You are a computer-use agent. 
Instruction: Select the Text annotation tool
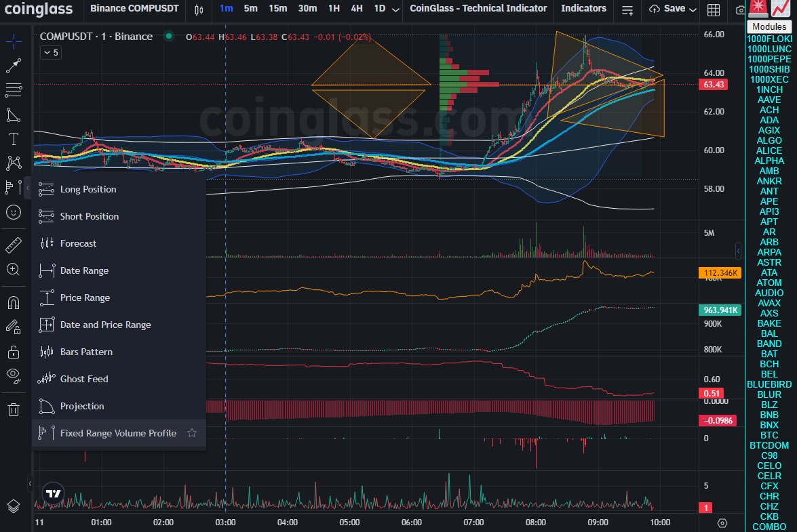click(x=14, y=139)
